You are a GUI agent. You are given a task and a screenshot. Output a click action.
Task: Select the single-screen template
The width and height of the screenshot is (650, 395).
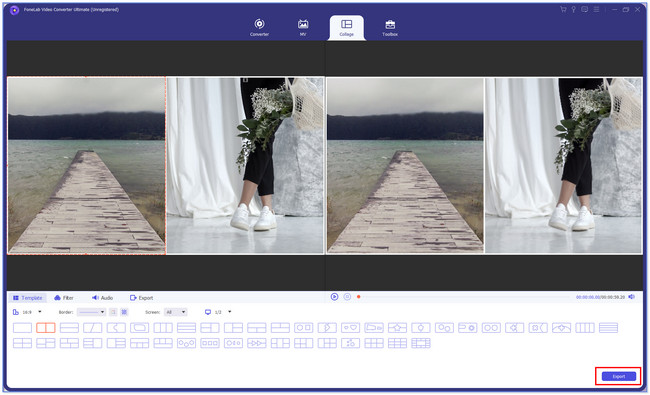22,328
